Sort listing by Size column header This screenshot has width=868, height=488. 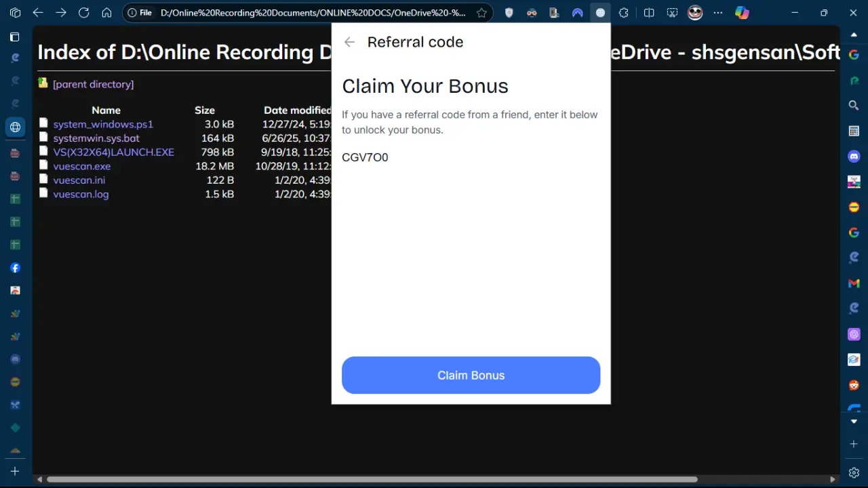[205, 110]
